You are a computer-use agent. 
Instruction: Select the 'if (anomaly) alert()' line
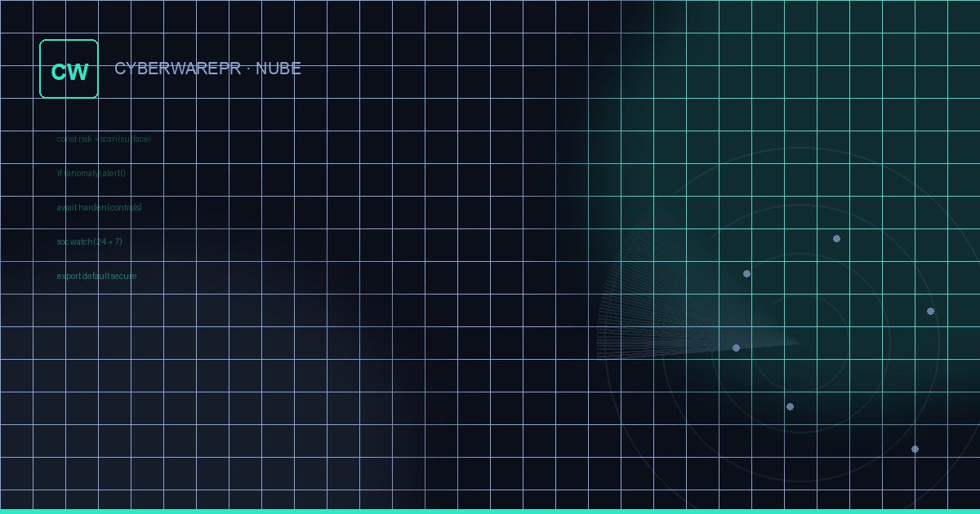pos(91,173)
